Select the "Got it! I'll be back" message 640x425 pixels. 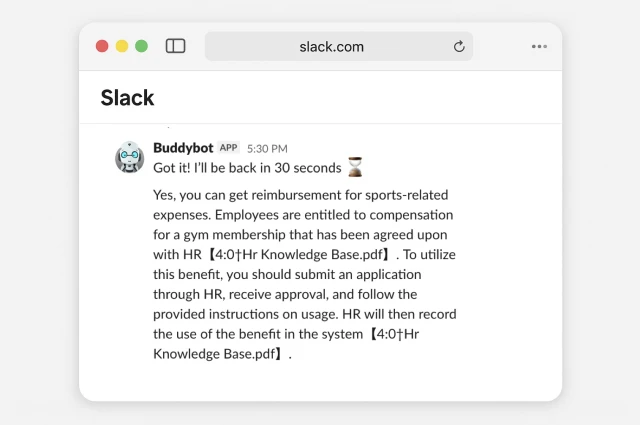coord(247,168)
